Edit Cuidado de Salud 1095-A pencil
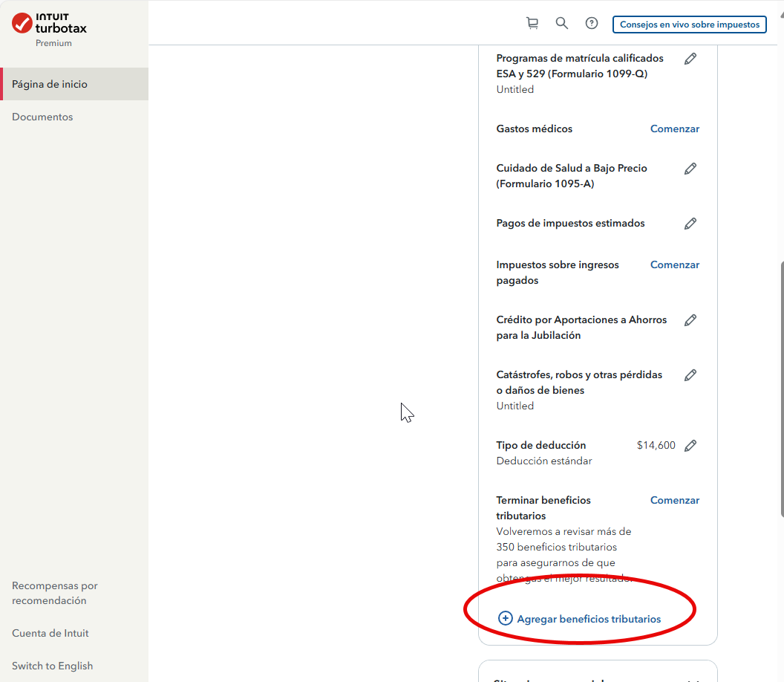The height and width of the screenshot is (682, 784). (x=690, y=169)
